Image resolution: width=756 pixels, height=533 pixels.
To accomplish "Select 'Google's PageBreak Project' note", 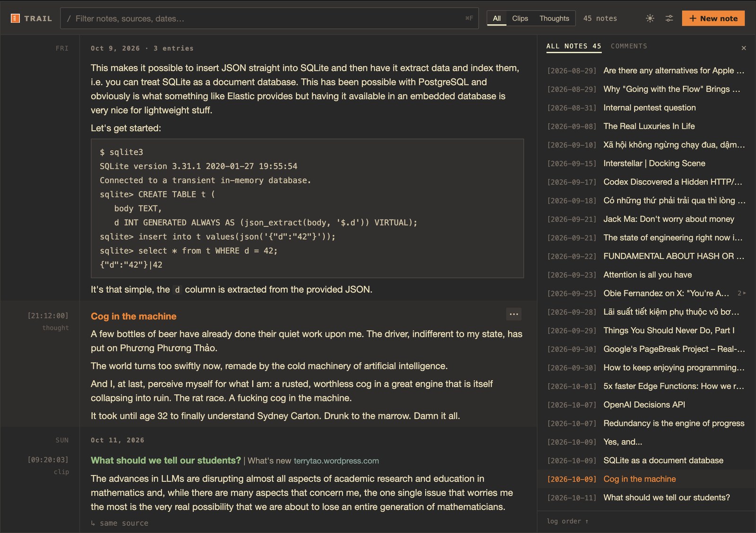I will 646,349.
